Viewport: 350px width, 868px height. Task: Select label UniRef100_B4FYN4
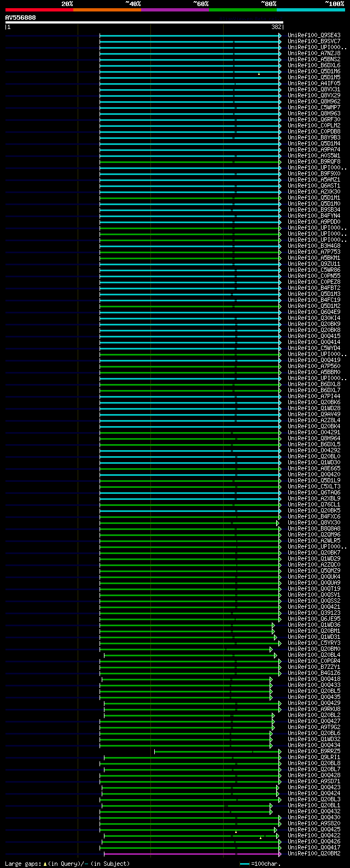tap(314, 215)
